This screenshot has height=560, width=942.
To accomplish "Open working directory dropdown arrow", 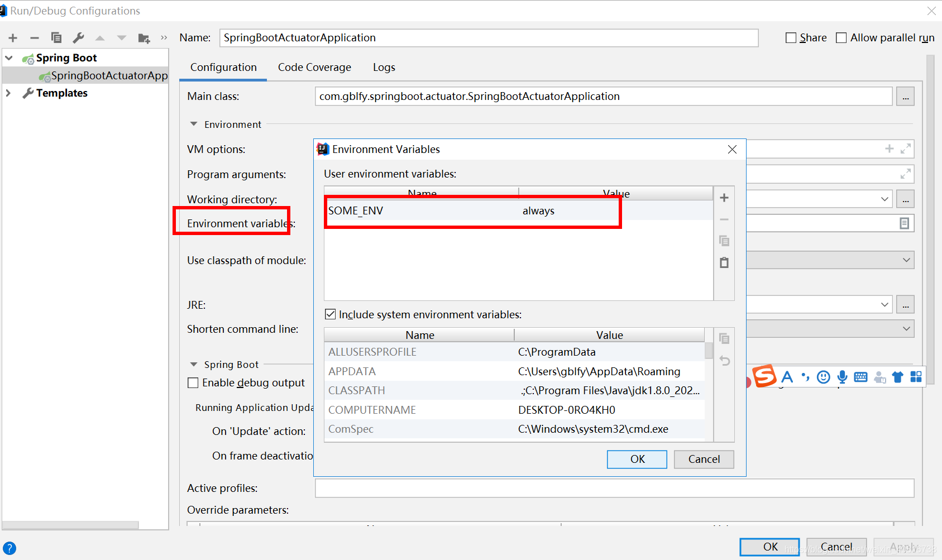I will tap(884, 199).
